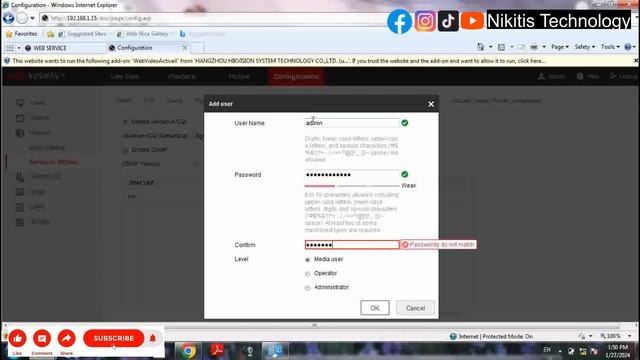The width and height of the screenshot is (640, 360).
Task: Click the IE Home icon
Action: click(x=480, y=47)
